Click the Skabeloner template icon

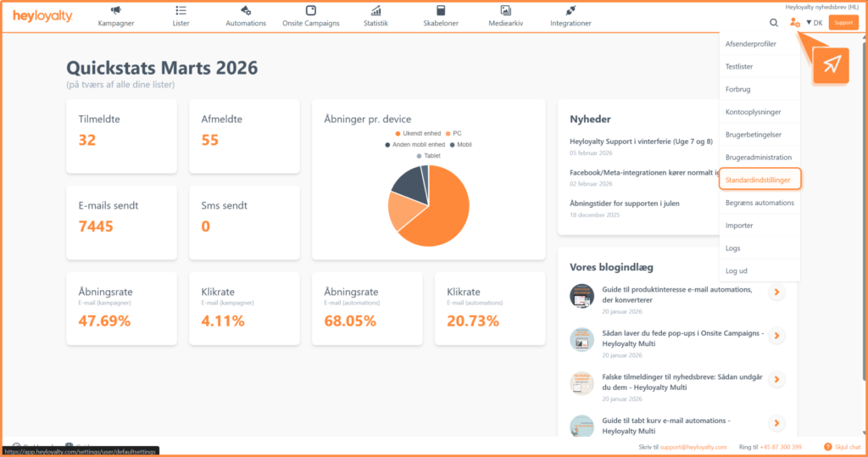coord(440,11)
